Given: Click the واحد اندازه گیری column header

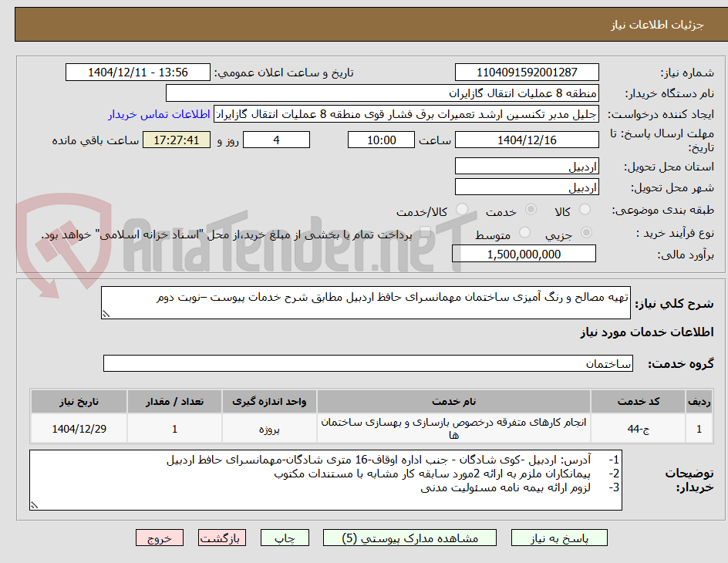Looking at the screenshot, I should click(x=269, y=402).
